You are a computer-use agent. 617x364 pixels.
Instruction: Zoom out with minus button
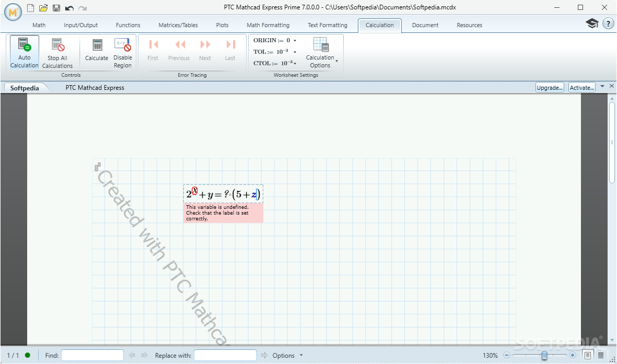[x=507, y=355]
